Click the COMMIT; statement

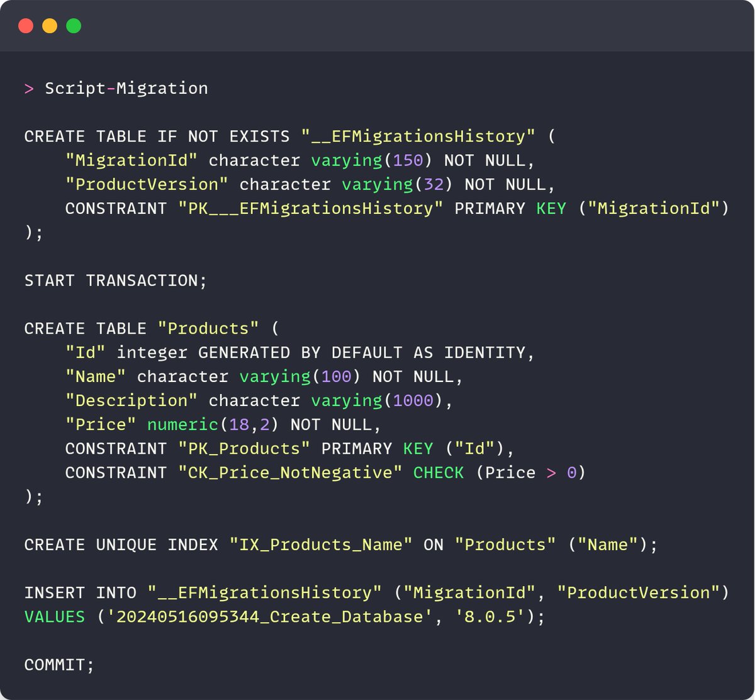(59, 664)
